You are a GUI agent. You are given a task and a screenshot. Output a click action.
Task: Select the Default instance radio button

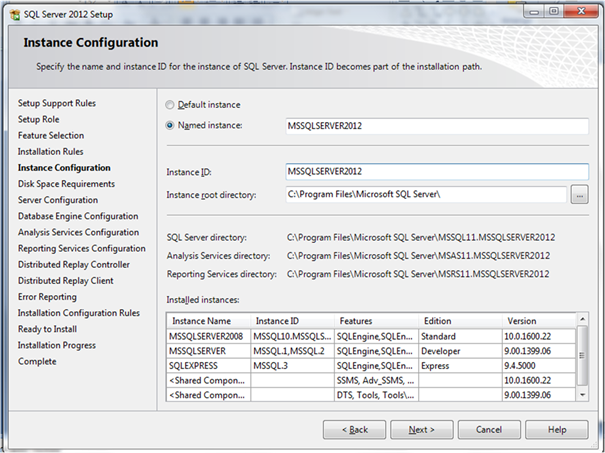(169, 105)
